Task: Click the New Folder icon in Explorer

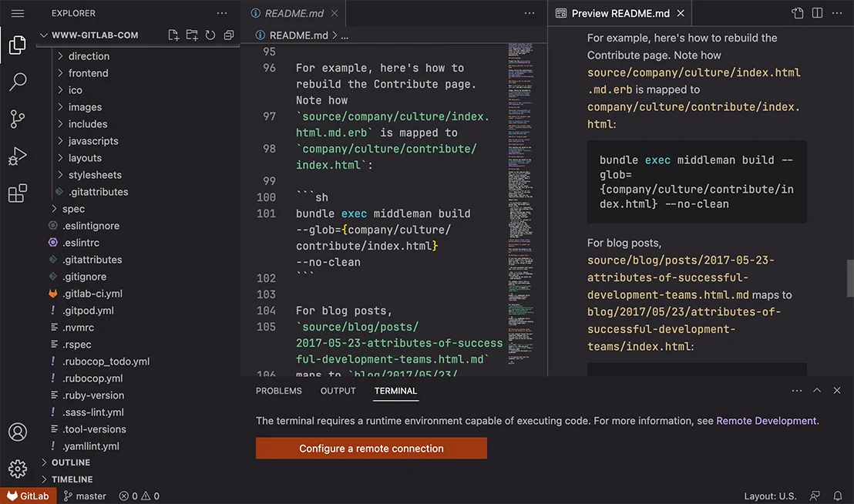Action: [192, 35]
